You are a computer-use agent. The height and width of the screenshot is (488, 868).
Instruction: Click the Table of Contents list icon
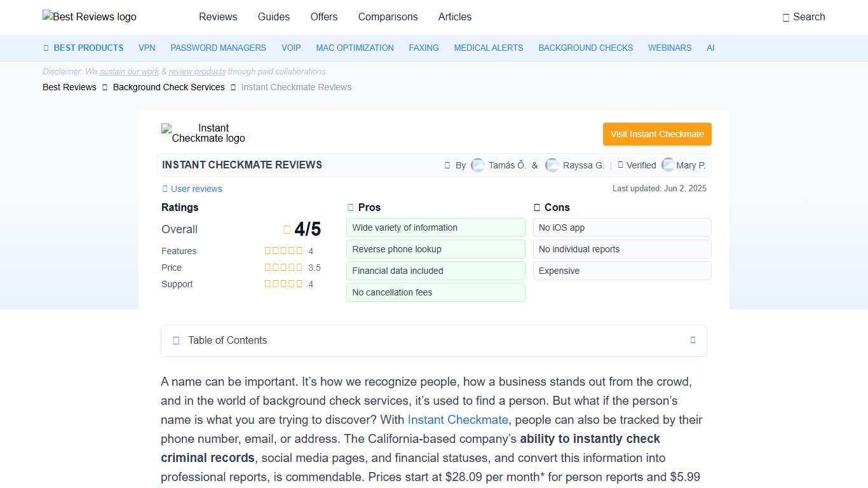click(176, 341)
